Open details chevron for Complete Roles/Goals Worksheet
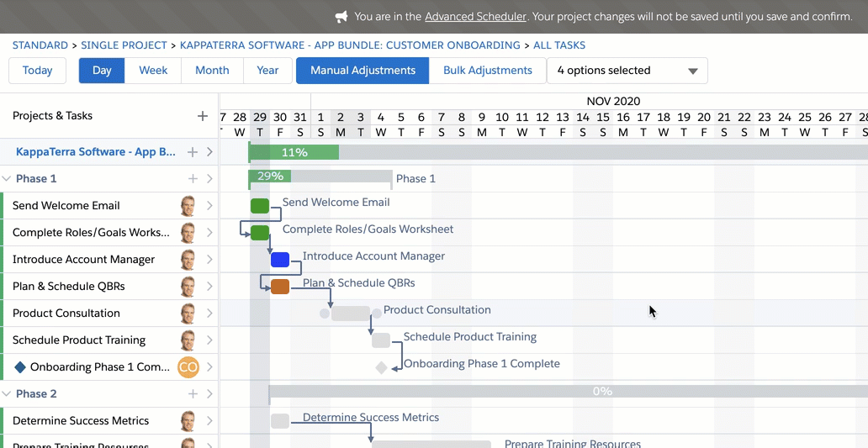This screenshot has height=448, width=868. click(209, 233)
